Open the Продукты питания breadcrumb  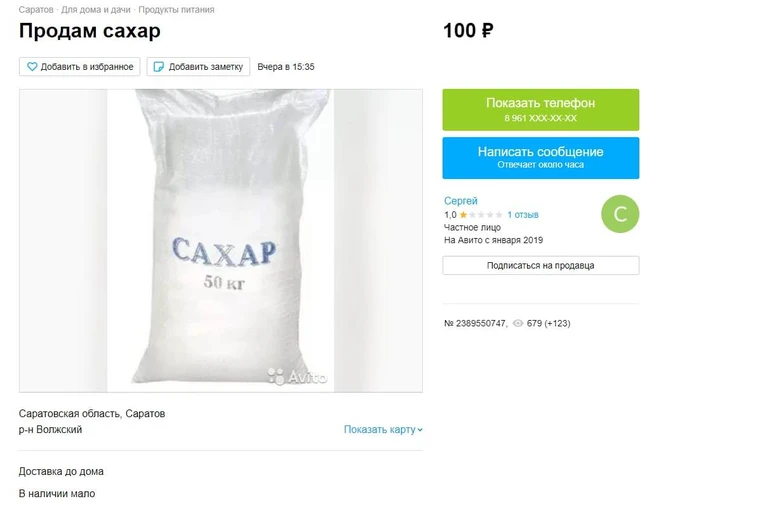pos(176,9)
